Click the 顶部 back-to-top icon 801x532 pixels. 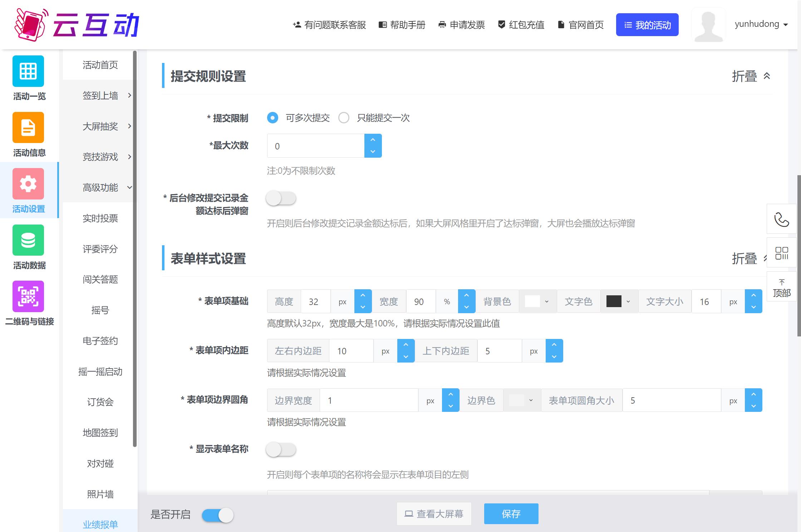(782, 286)
